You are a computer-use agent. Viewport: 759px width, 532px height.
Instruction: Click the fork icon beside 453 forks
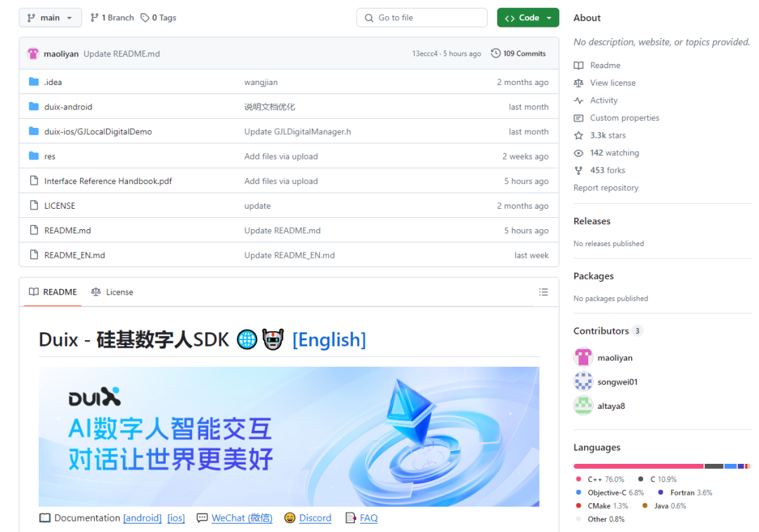[x=578, y=170]
